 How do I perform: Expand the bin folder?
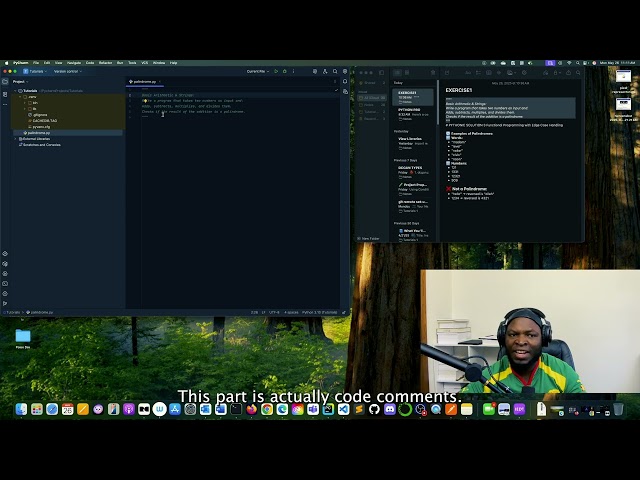click(x=25, y=103)
